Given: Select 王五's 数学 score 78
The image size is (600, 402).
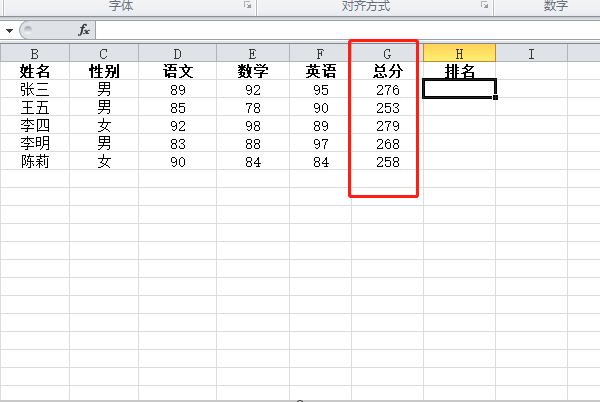Looking at the screenshot, I should [x=253, y=107].
